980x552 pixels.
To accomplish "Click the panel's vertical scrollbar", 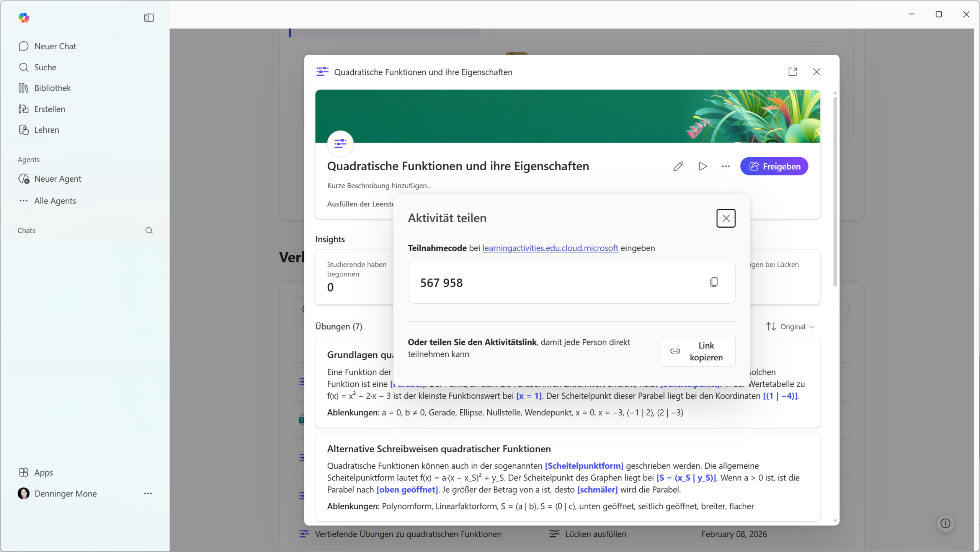I will tap(835, 191).
